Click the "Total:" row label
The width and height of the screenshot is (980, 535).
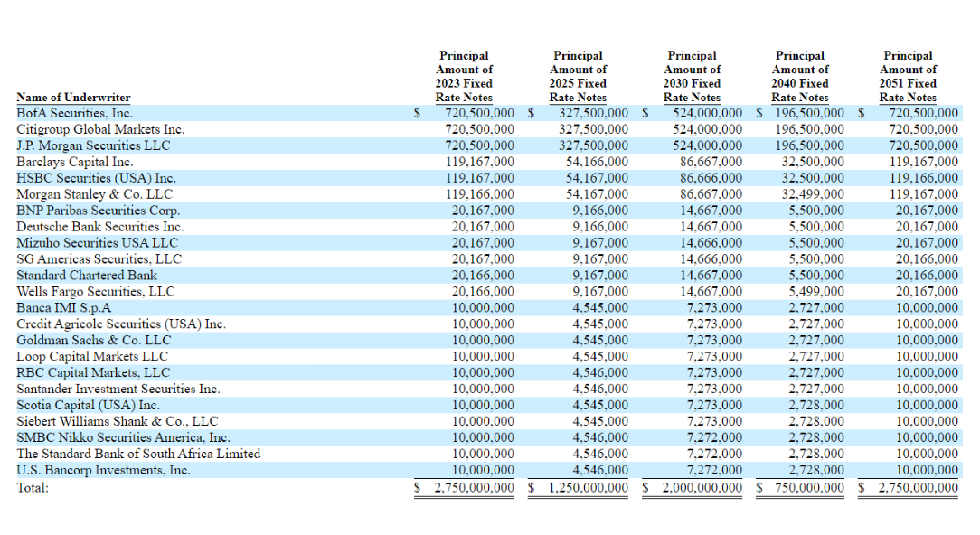33,488
